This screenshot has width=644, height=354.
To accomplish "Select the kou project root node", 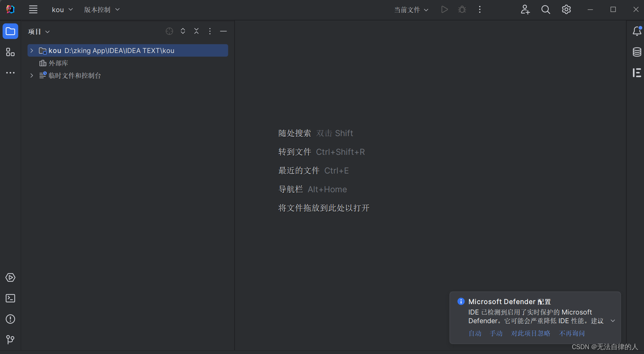I will pos(55,50).
